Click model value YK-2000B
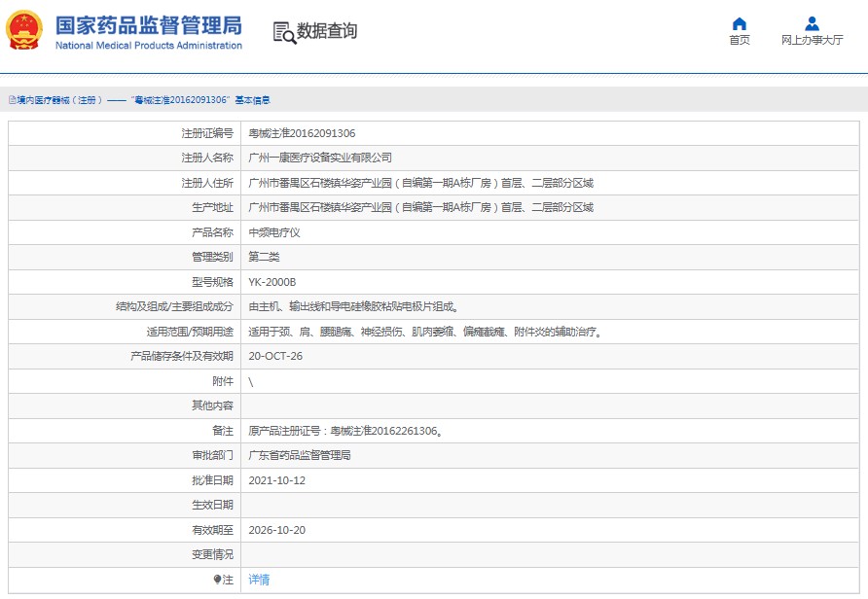Viewport: 868px width, 599px height. pyautogui.click(x=271, y=282)
